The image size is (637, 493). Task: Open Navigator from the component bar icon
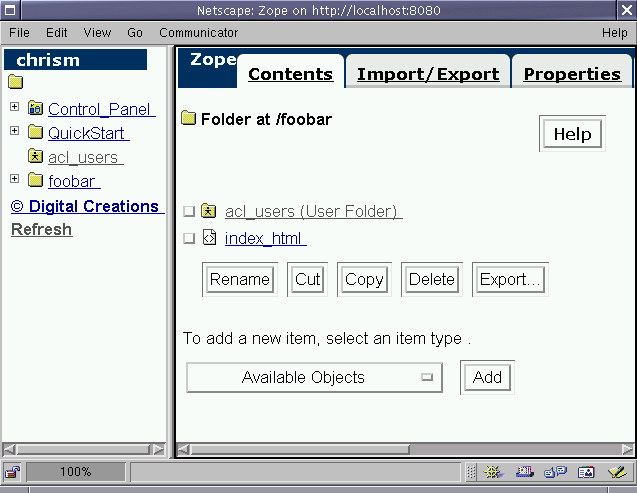pos(493,472)
